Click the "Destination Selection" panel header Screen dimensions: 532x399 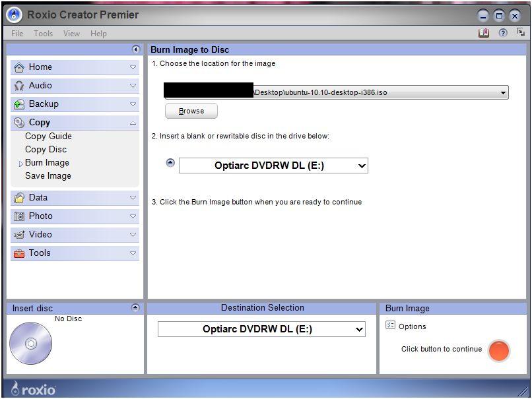pyautogui.click(x=262, y=308)
